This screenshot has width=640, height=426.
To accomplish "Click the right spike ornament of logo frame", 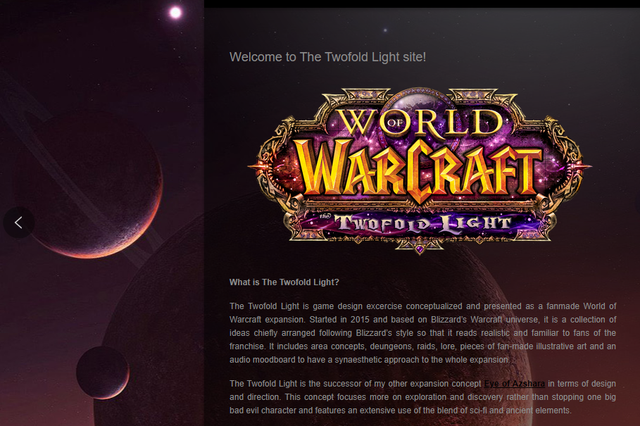I will click(581, 166).
